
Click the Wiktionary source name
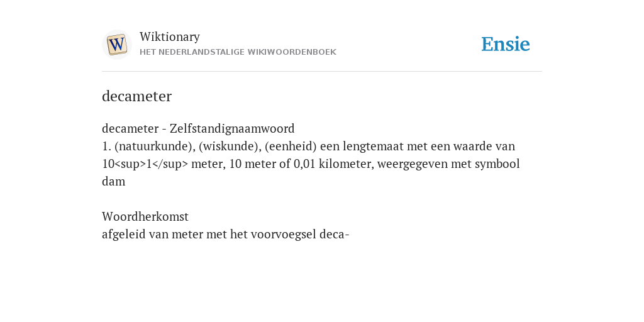(170, 36)
